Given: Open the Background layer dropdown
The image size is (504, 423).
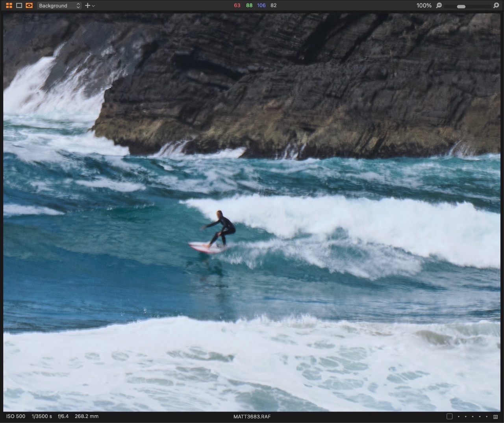Looking at the screenshot, I should tap(59, 6).
